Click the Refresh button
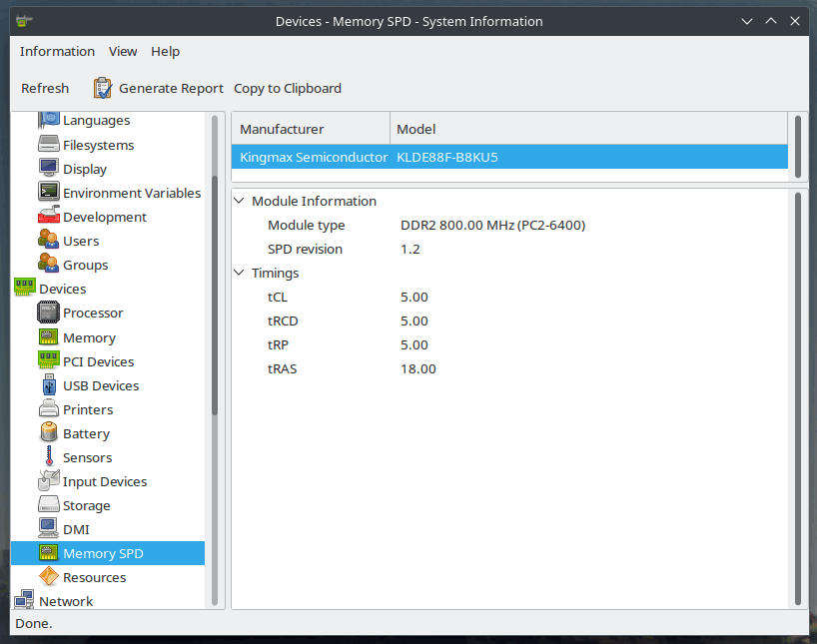This screenshot has width=817, height=644. coord(45,88)
